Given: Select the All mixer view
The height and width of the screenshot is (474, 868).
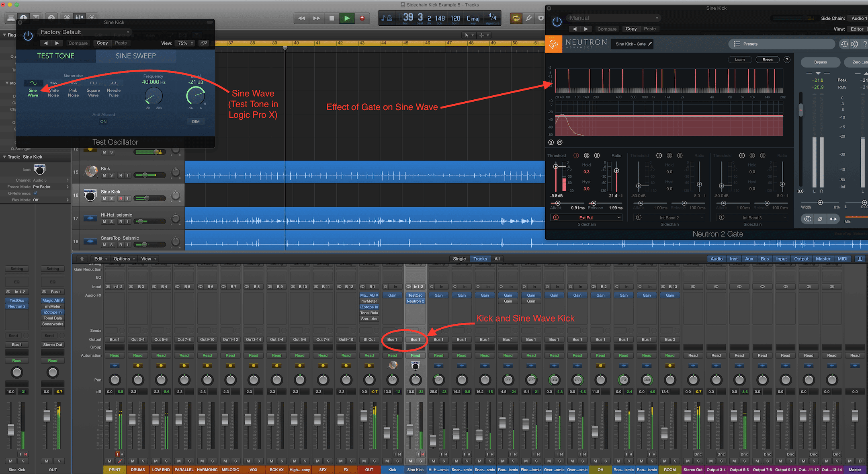Looking at the screenshot, I should tap(497, 259).
